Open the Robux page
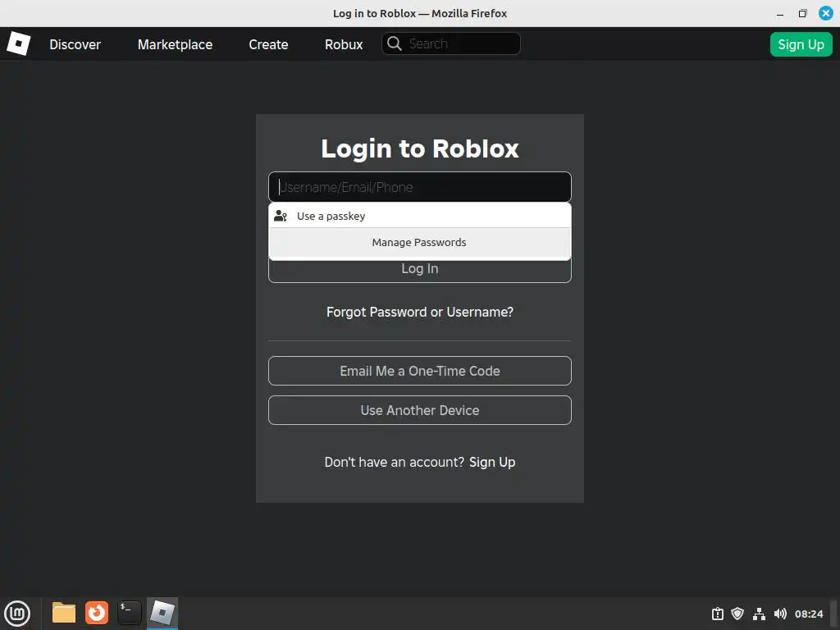This screenshot has height=630, width=840. point(344,44)
